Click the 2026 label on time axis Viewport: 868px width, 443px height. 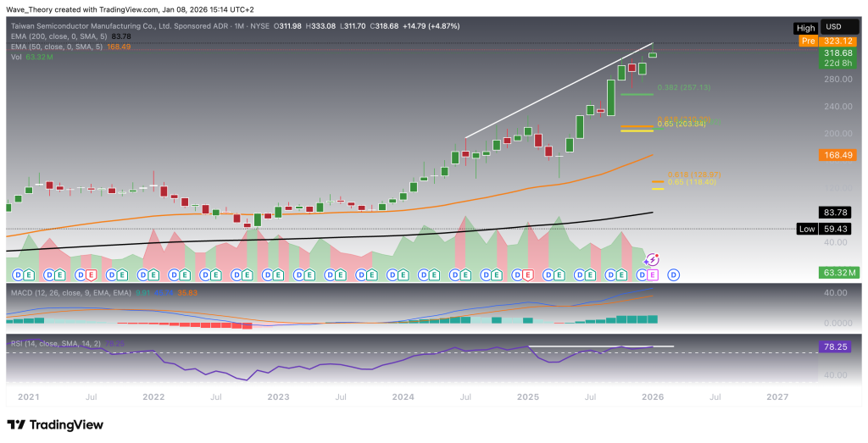coord(653,396)
